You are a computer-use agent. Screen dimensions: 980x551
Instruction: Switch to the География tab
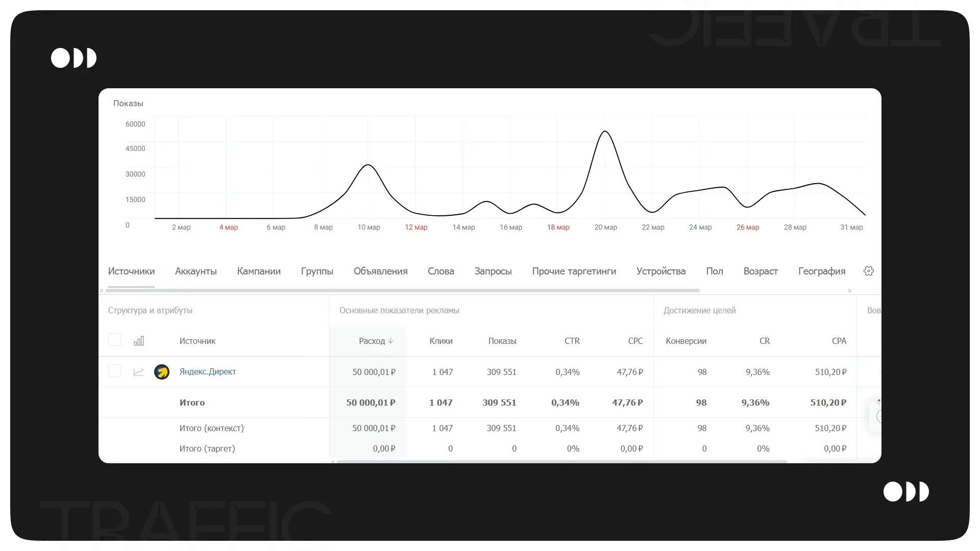[821, 271]
